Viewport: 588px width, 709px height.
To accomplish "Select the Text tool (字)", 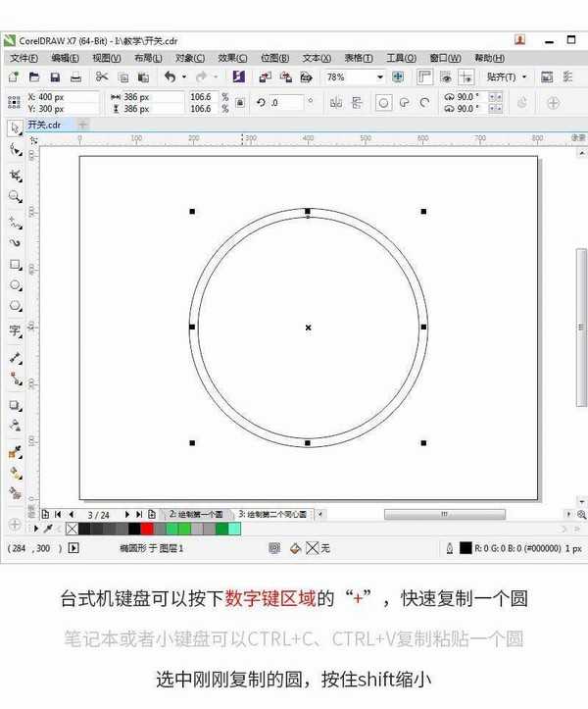I will click(x=15, y=329).
